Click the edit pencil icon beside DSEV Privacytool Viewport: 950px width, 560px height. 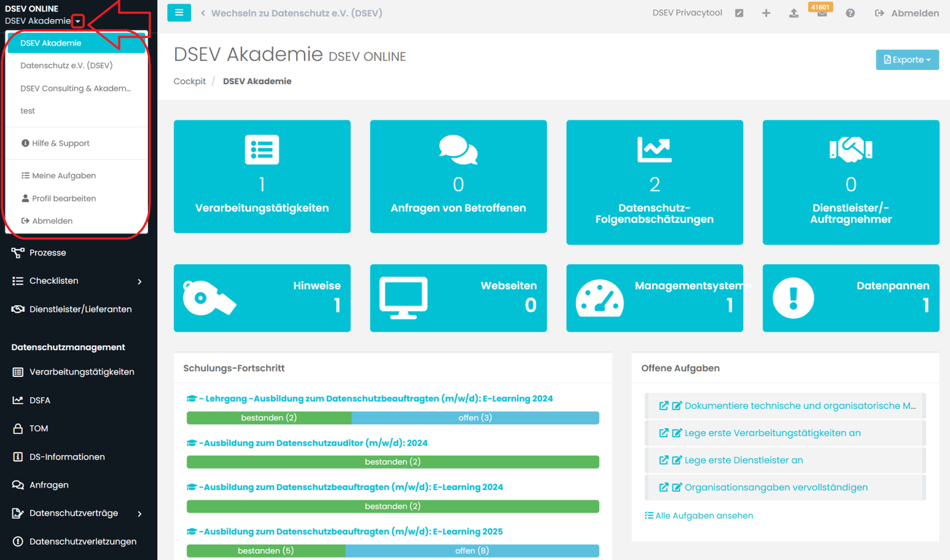click(x=739, y=13)
